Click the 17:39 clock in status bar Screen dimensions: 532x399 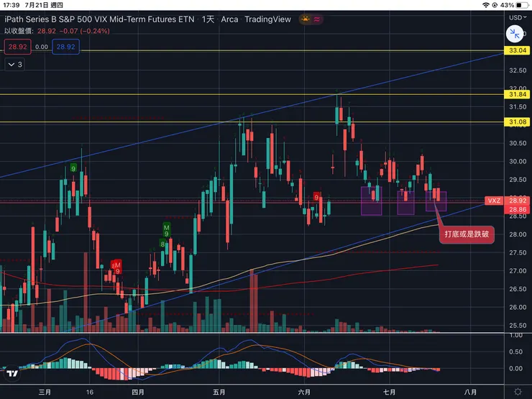pos(12,5)
